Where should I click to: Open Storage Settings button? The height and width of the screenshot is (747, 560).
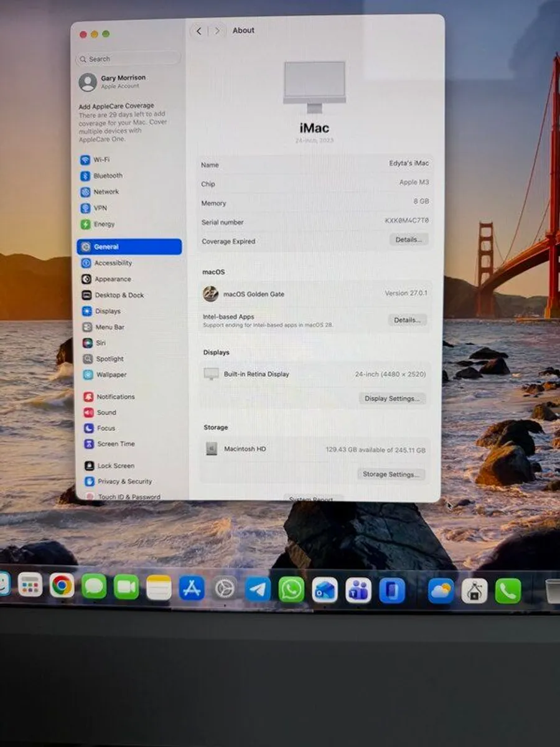pyautogui.click(x=391, y=474)
